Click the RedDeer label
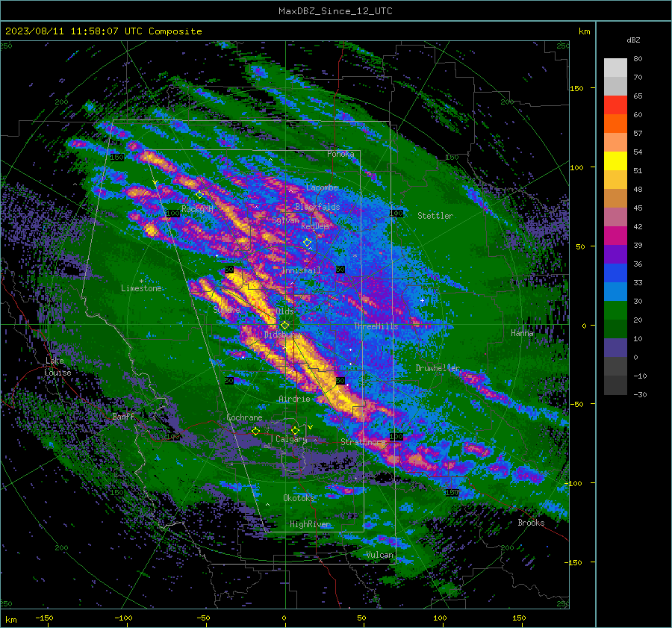 tap(316, 226)
